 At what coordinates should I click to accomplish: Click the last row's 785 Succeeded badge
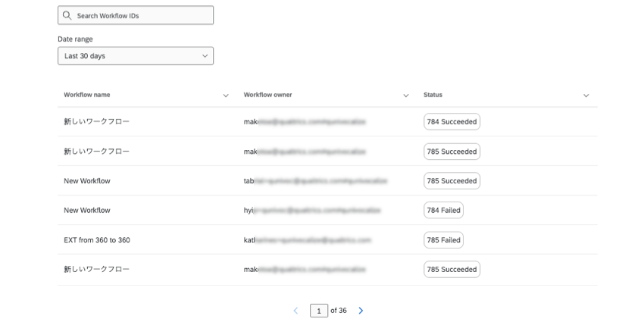tap(452, 270)
